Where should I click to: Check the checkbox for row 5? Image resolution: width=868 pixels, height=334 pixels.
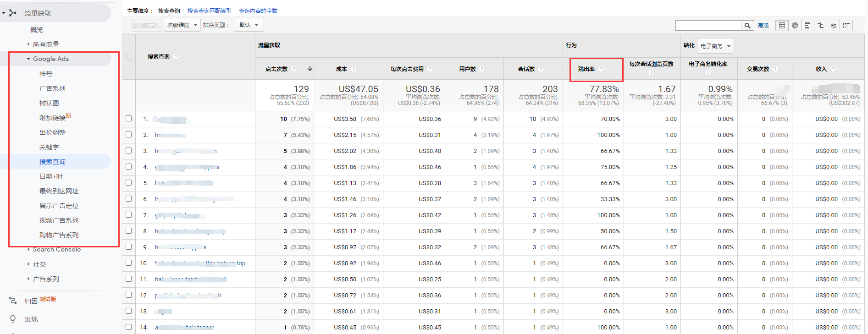tap(129, 183)
